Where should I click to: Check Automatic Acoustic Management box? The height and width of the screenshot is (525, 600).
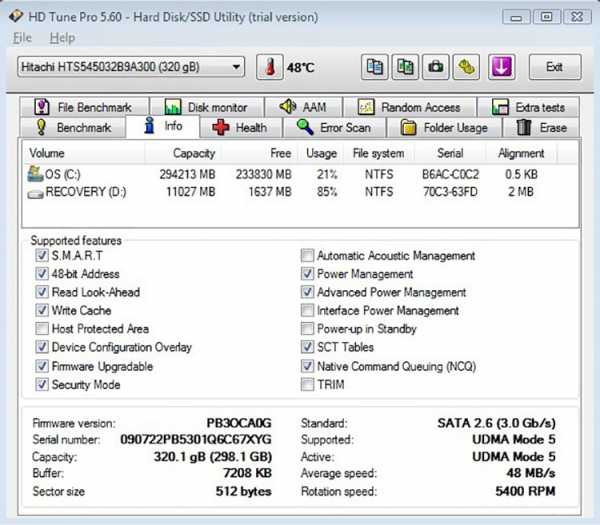click(x=307, y=255)
